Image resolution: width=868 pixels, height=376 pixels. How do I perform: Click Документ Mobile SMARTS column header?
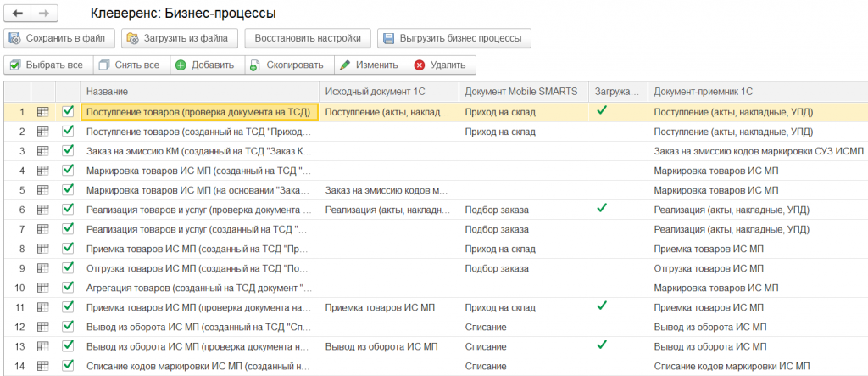tap(524, 92)
